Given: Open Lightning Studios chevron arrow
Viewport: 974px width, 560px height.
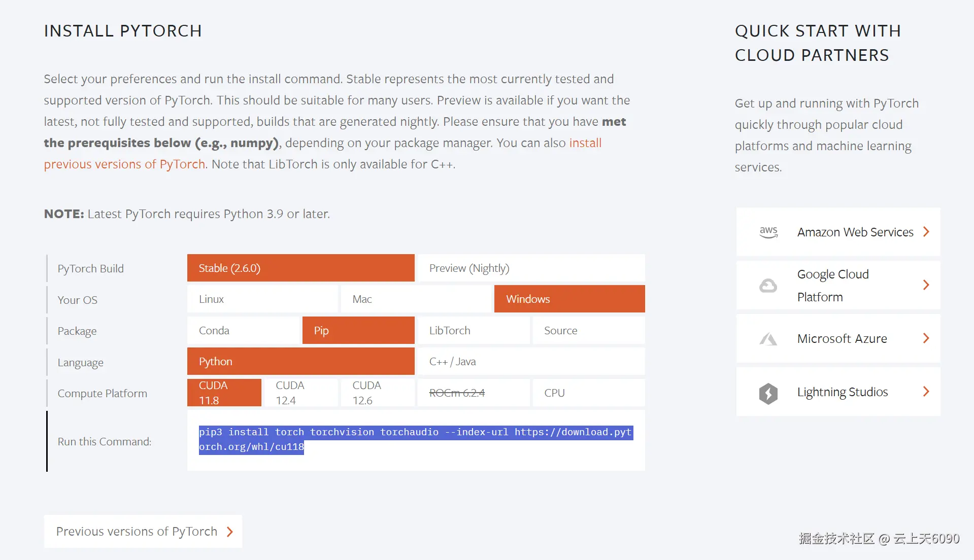Looking at the screenshot, I should click(926, 392).
